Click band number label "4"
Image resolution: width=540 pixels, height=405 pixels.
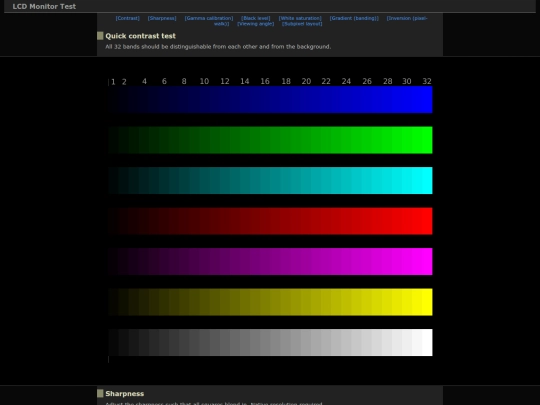point(144,81)
